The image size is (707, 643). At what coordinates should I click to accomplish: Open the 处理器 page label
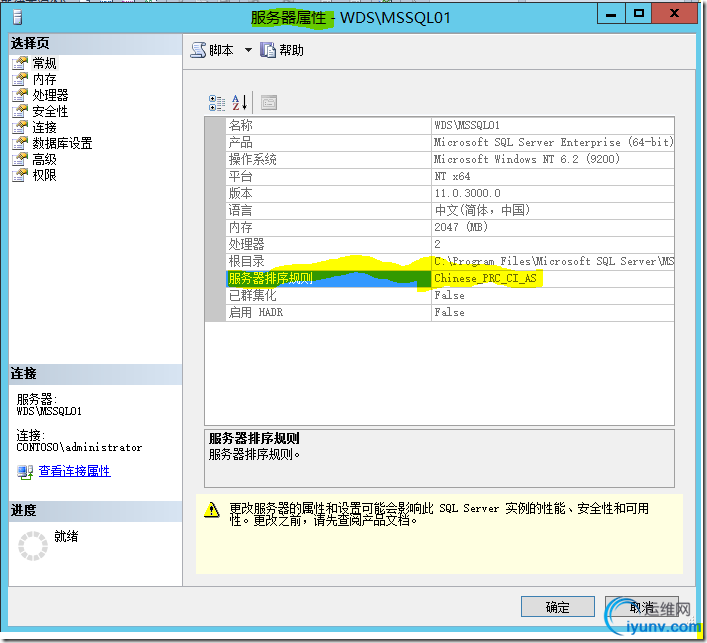pyautogui.click(x=50, y=95)
